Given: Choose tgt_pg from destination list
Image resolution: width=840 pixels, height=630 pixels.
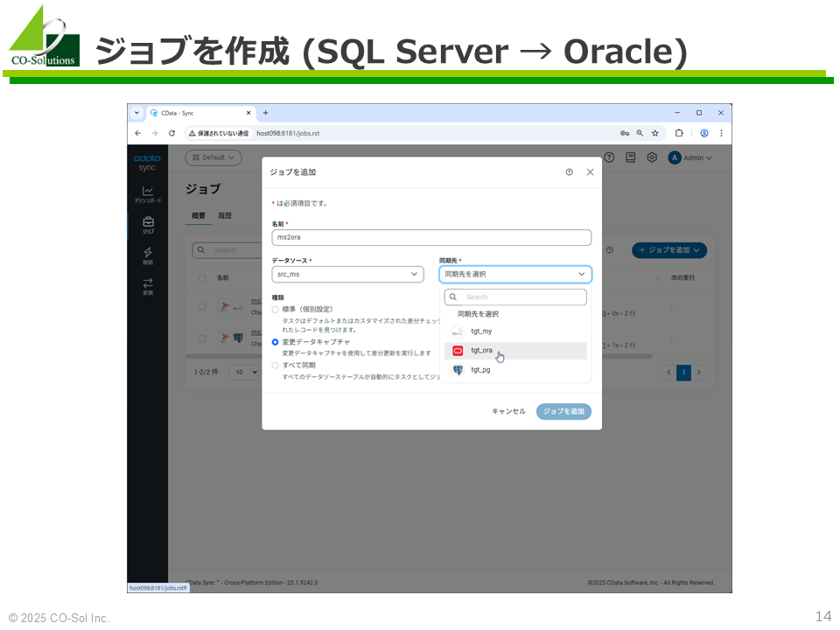Looking at the screenshot, I should [x=515, y=370].
